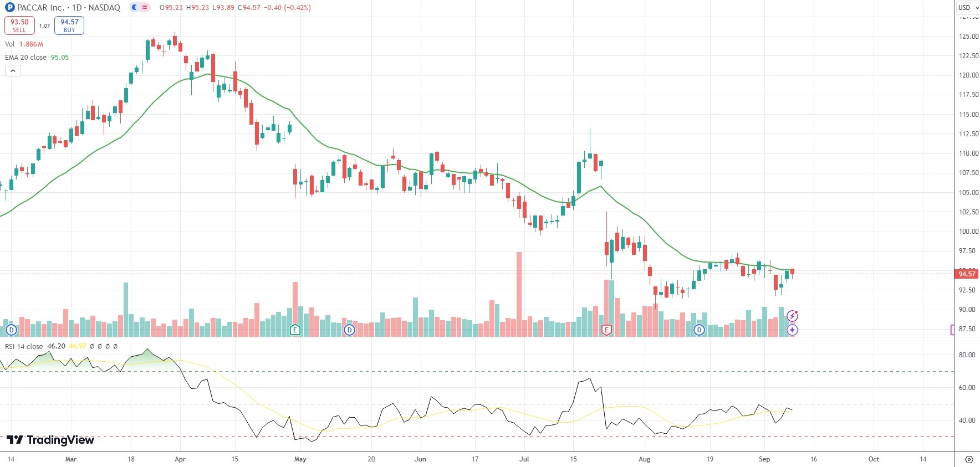This screenshot has height=467, width=980.
Task: Click the pink approximate-equals data icon
Action: 145,8
